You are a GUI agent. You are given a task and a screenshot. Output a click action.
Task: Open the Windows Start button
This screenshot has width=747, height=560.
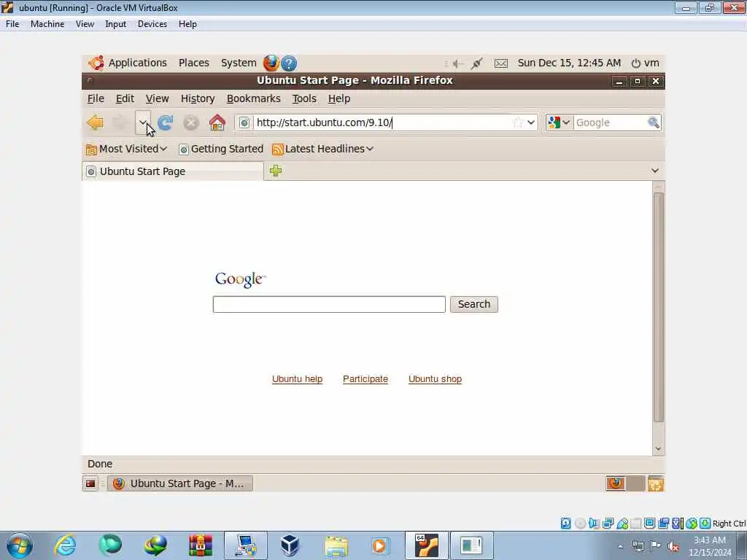coord(20,545)
